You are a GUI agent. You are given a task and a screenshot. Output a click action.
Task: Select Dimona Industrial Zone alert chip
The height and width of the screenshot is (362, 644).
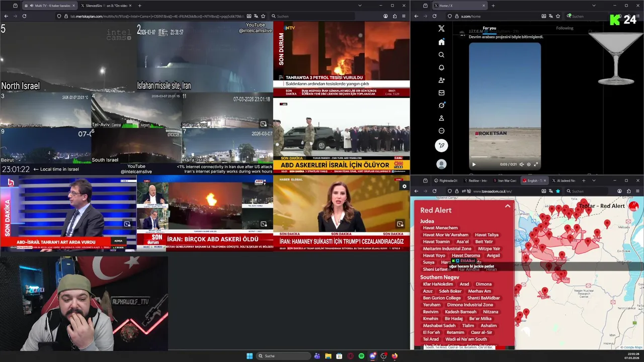point(470,305)
